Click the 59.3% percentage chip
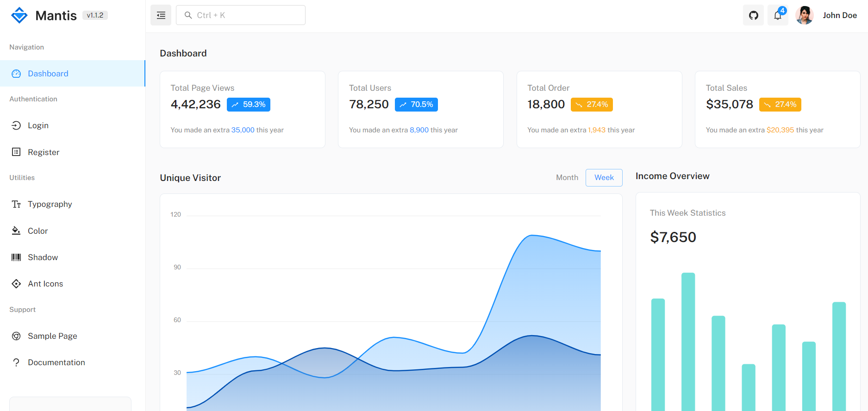868x411 pixels. tap(249, 105)
